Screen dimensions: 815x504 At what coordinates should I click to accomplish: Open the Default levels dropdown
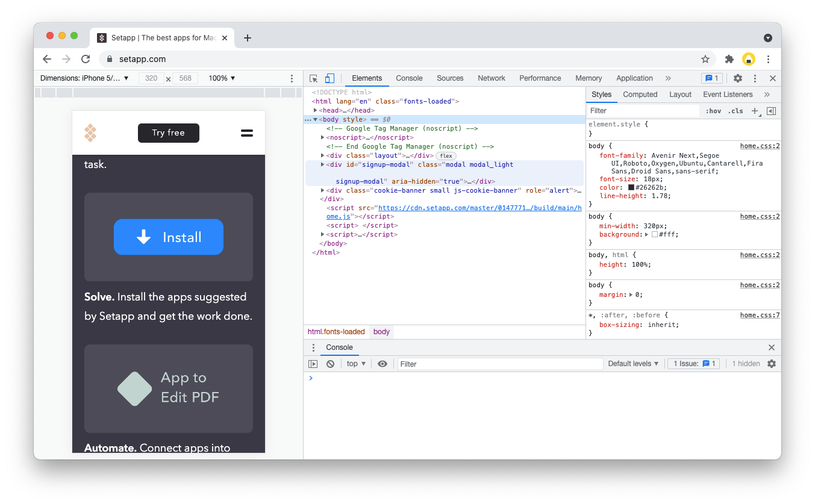[633, 364]
